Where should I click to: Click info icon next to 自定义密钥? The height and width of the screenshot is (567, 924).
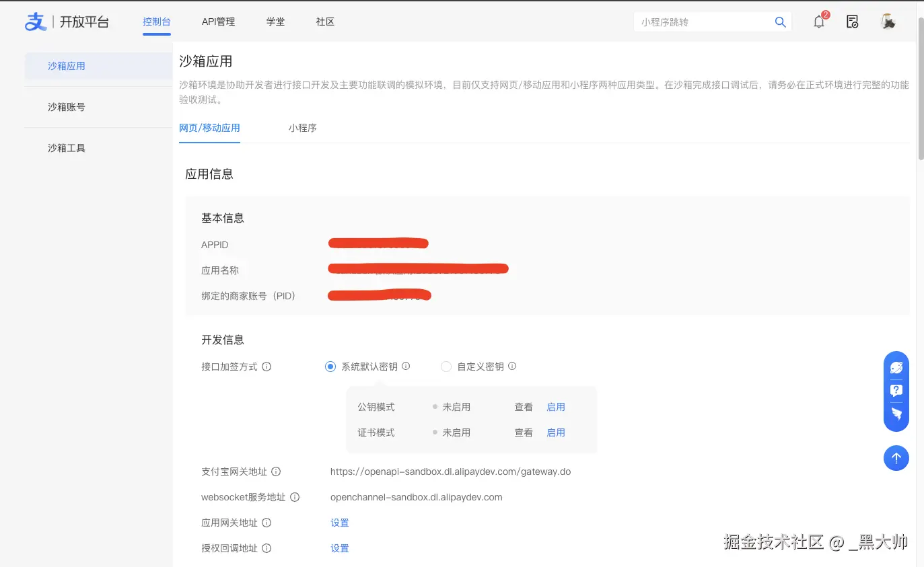click(x=512, y=367)
